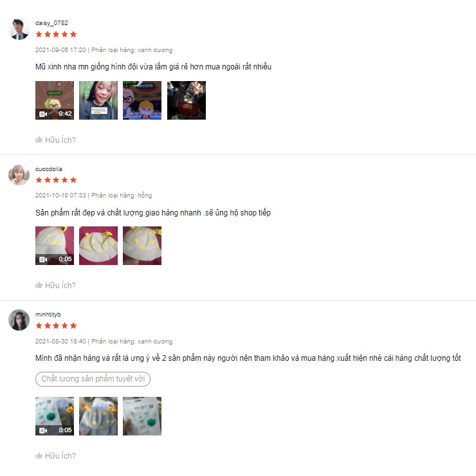Click the thumbs-up icon under daisy_0782's review
Screen dimensions: 476x476
tap(39, 140)
